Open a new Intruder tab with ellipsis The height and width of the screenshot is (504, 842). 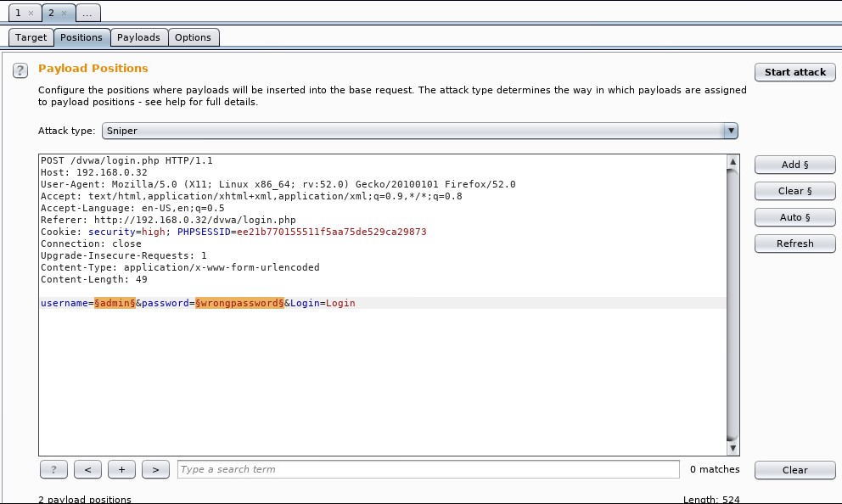coord(87,14)
